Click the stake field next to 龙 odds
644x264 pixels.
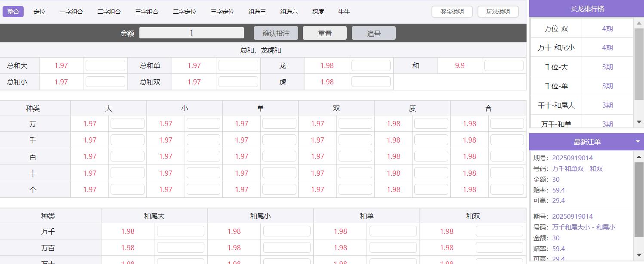(371, 65)
